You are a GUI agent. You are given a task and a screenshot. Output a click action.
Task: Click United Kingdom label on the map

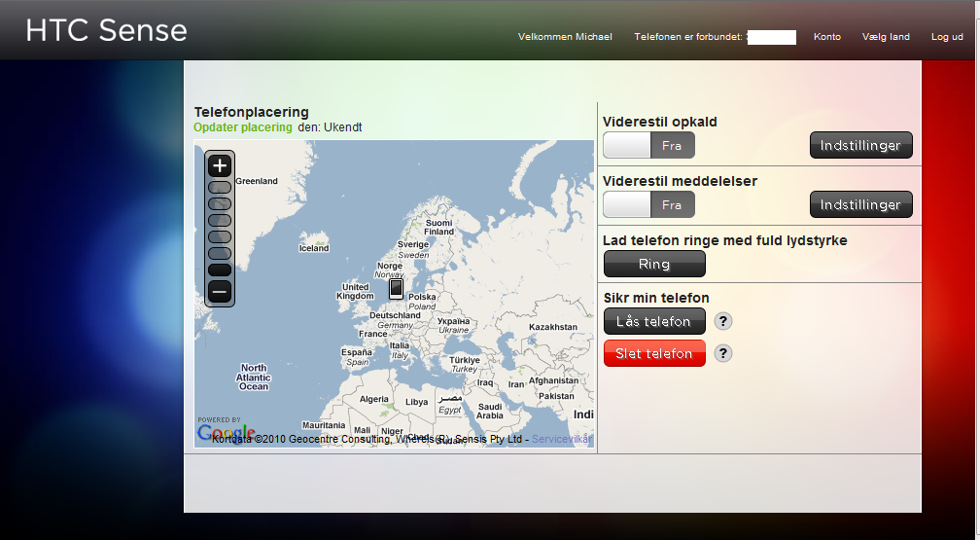point(355,292)
